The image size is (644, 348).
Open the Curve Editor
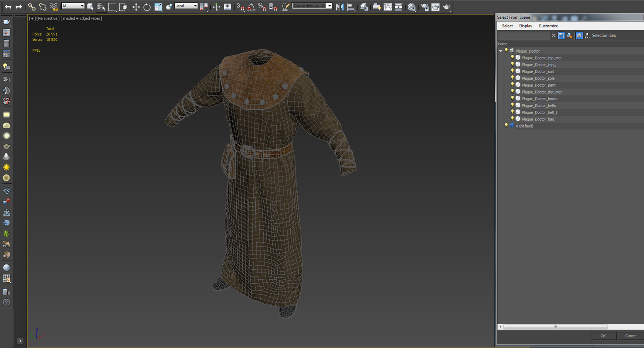click(x=388, y=7)
